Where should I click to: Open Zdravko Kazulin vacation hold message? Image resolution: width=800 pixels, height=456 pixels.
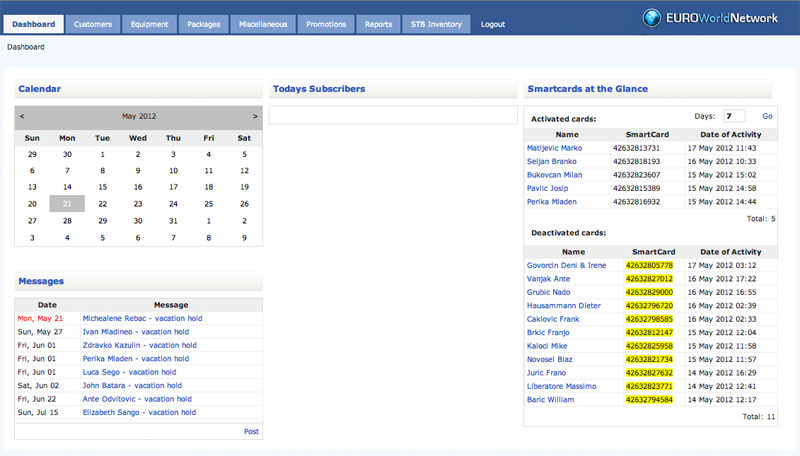click(x=139, y=345)
